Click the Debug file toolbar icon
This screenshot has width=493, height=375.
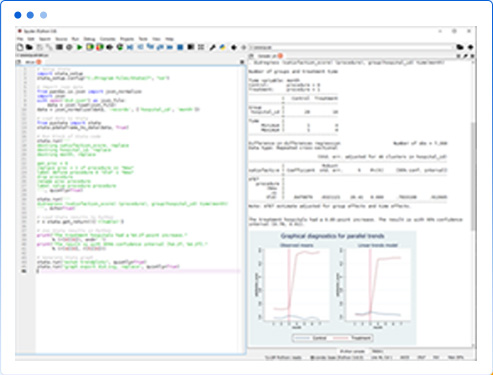point(130,47)
